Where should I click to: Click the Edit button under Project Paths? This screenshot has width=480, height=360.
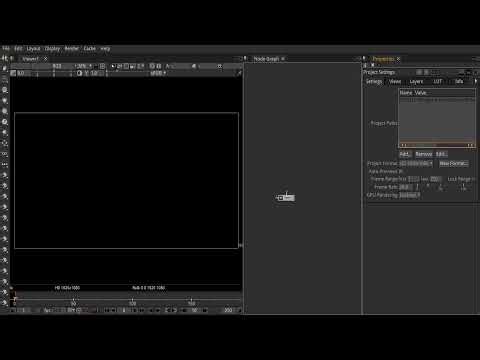pos(441,154)
